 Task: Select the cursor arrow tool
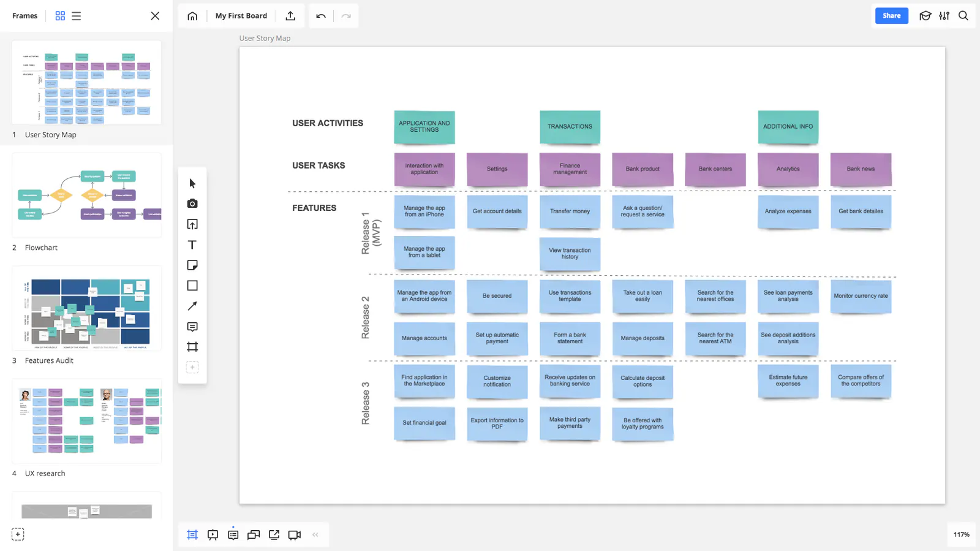pyautogui.click(x=192, y=183)
